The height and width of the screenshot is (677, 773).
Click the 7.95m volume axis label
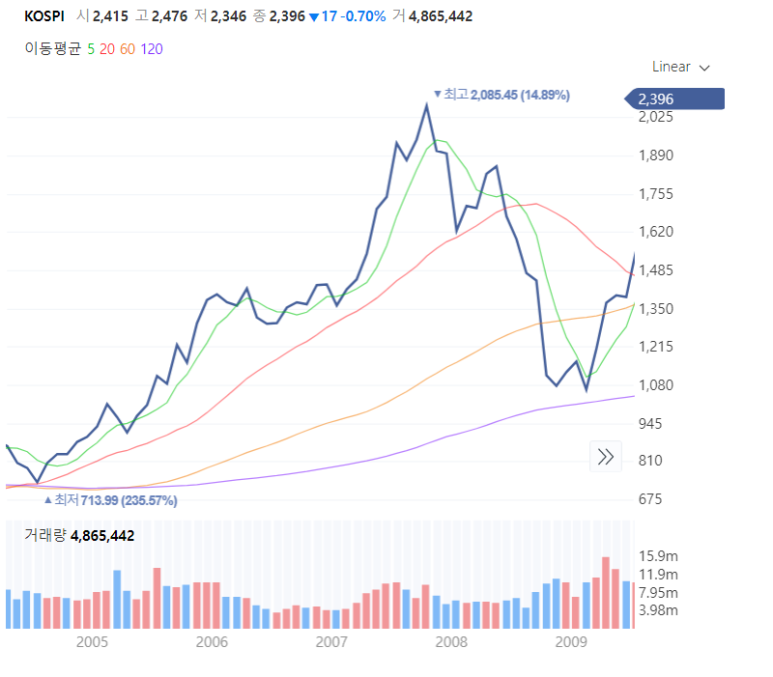pos(658,593)
